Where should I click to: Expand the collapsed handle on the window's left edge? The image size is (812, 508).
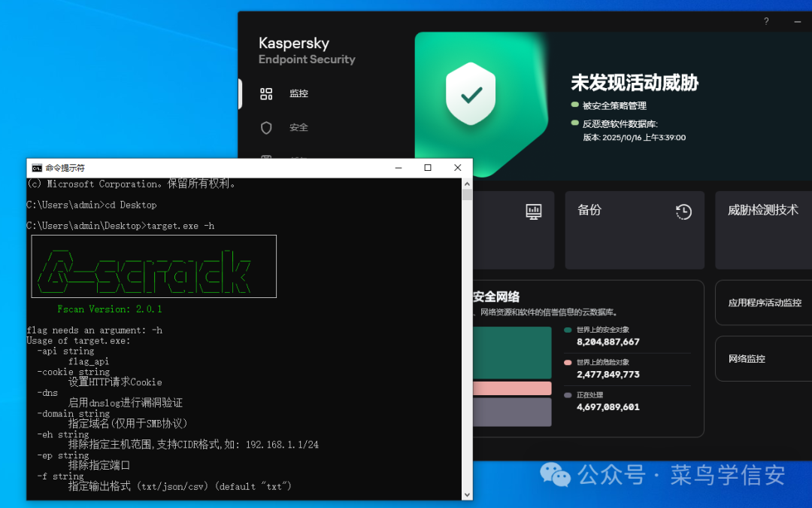pos(238,93)
